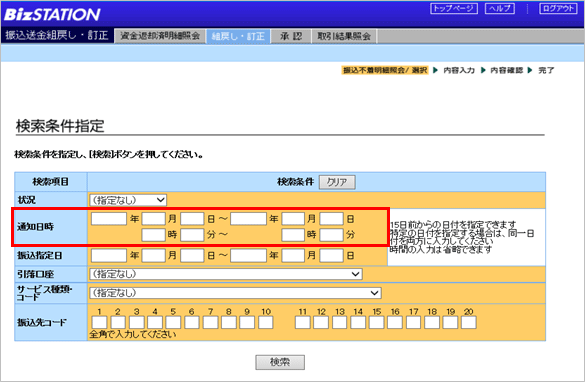Click the クリア clear button

pos(337,182)
